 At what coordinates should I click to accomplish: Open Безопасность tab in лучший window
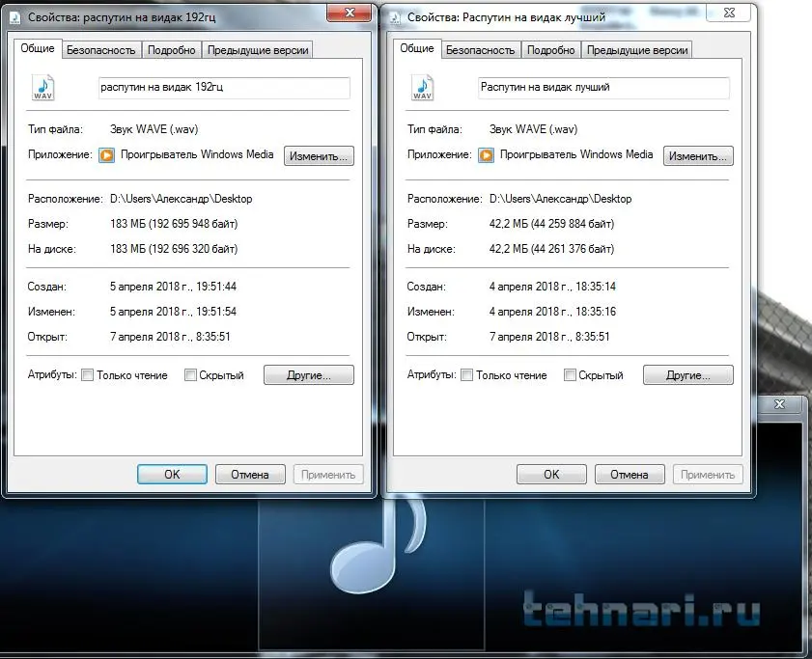[481, 50]
